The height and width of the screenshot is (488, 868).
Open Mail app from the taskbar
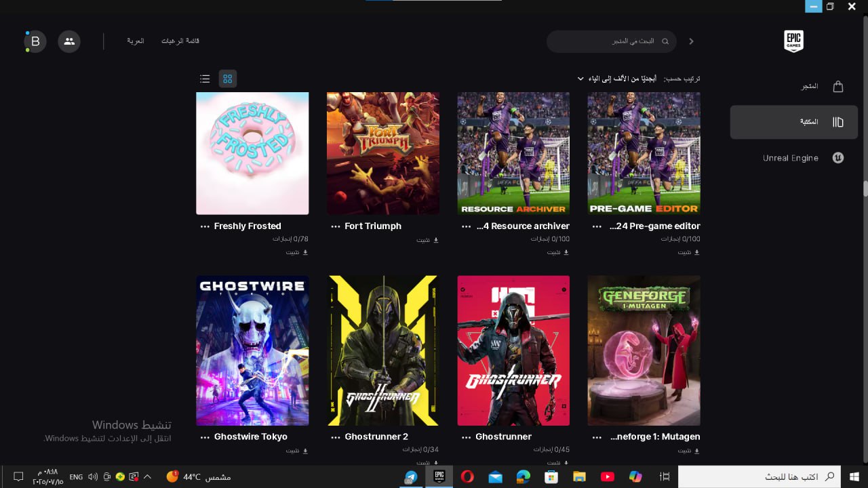coord(495,477)
